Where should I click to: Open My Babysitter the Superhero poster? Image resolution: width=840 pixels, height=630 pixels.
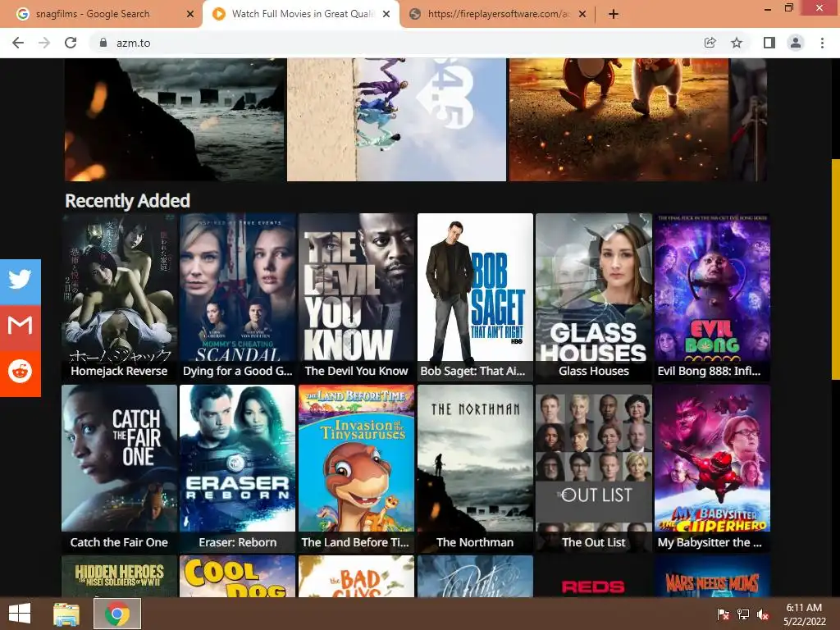713,468
